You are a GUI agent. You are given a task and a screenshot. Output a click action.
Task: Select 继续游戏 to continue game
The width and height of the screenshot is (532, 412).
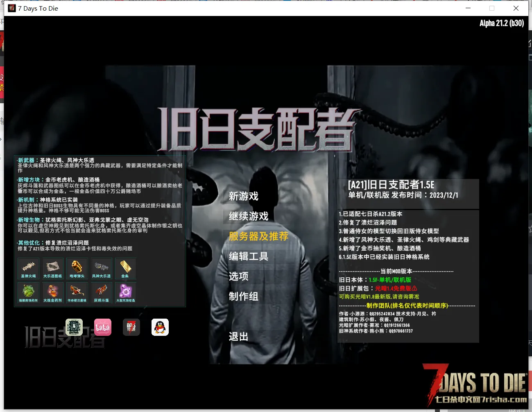coord(249,216)
